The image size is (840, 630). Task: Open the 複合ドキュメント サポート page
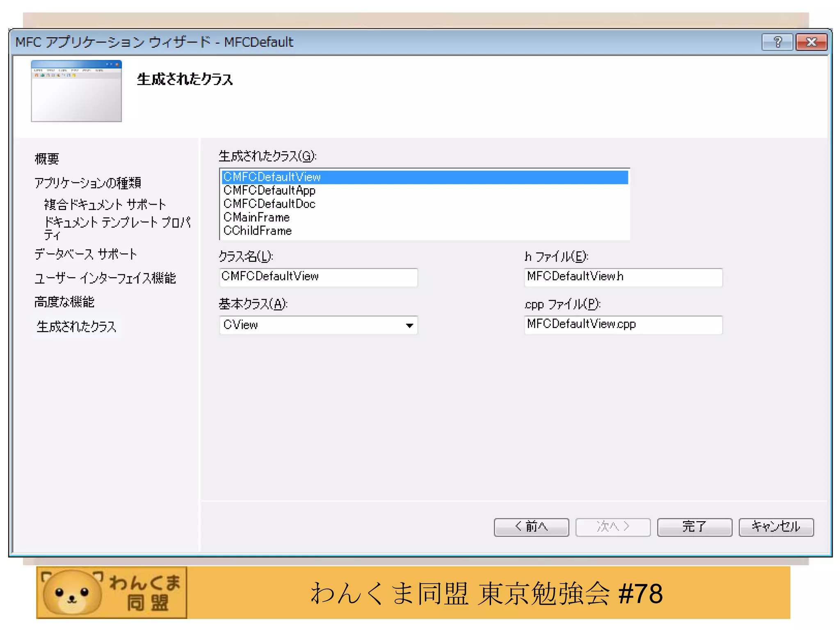point(105,204)
